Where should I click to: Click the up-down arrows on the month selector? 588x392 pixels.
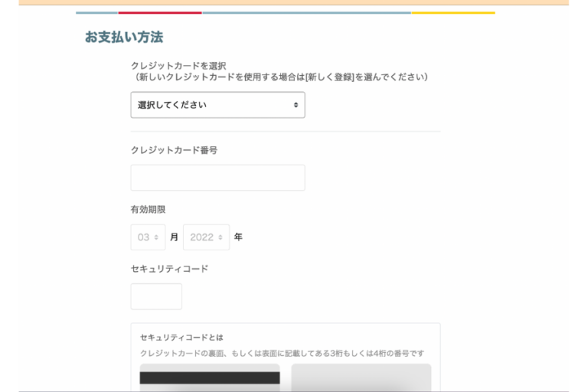pos(156,237)
